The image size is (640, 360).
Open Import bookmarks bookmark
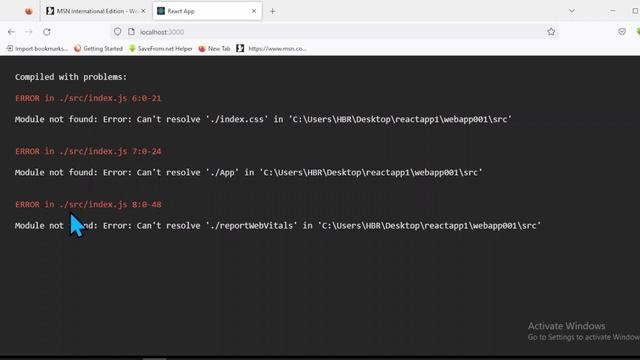37,49
